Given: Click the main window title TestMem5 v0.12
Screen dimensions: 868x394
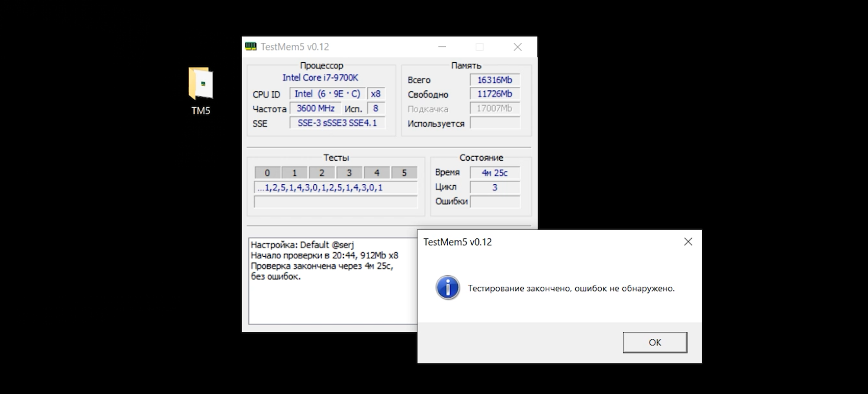Looking at the screenshot, I should (x=295, y=47).
